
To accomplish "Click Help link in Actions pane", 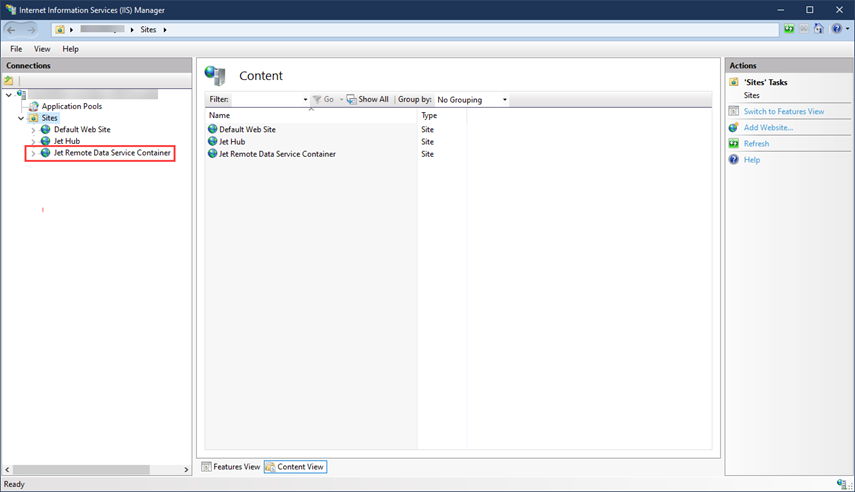I will click(751, 160).
